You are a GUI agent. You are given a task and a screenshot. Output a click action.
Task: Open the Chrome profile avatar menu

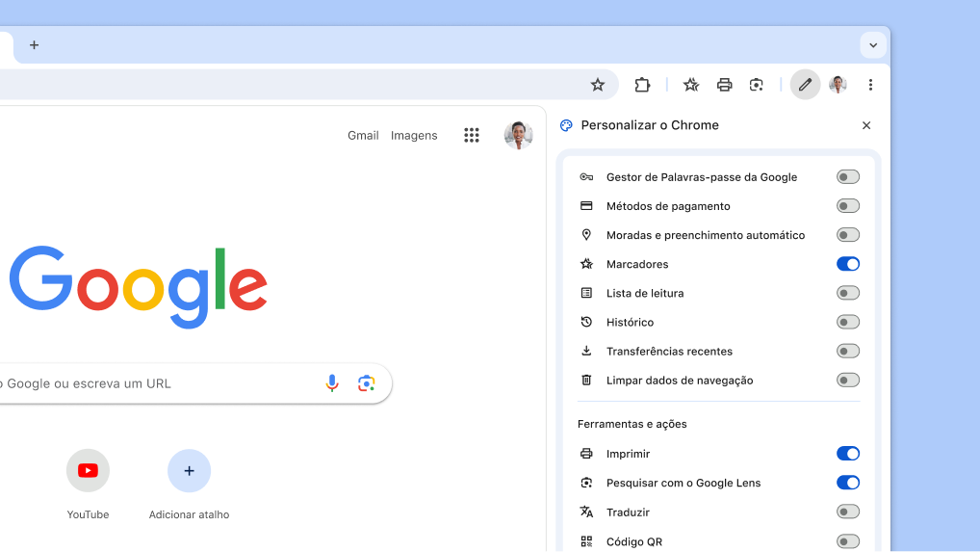click(838, 85)
